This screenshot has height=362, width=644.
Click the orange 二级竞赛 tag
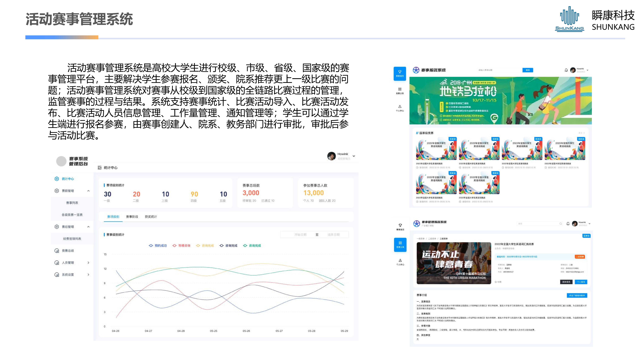[x=580, y=257]
